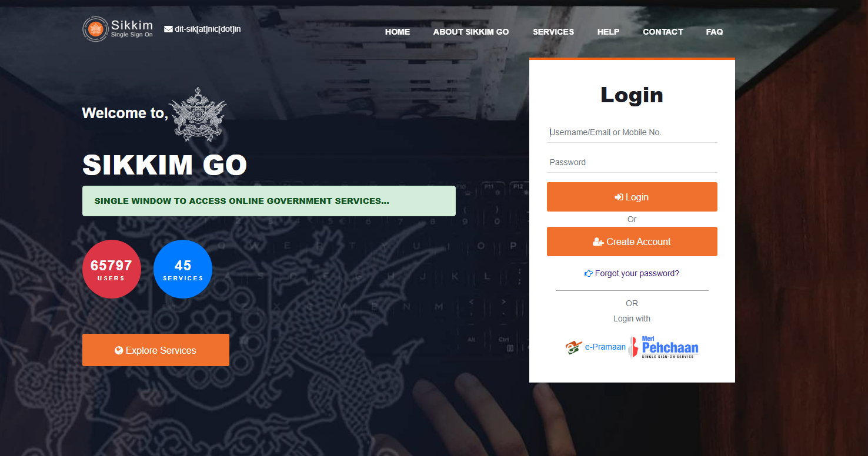Open the Forgot your password link
This screenshot has width=868, height=456.
click(x=637, y=273)
